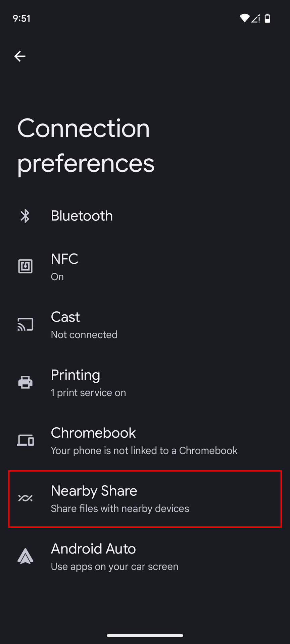Tap the Bluetooth symbol icon
The height and width of the screenshot is (644, 290).
pyautogui.click(x=25, y=216)
